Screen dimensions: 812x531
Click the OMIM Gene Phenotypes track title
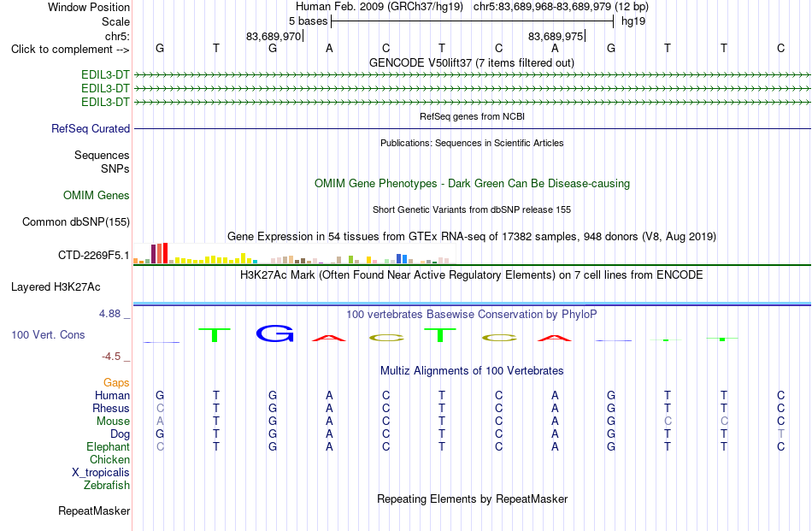pyautogui.click(x=473, y=183)
